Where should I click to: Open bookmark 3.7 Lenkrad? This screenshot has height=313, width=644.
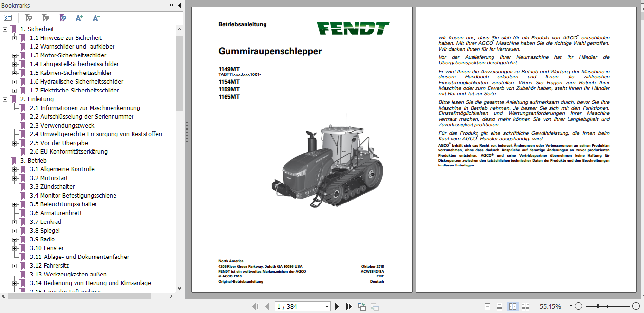(45, 221)
